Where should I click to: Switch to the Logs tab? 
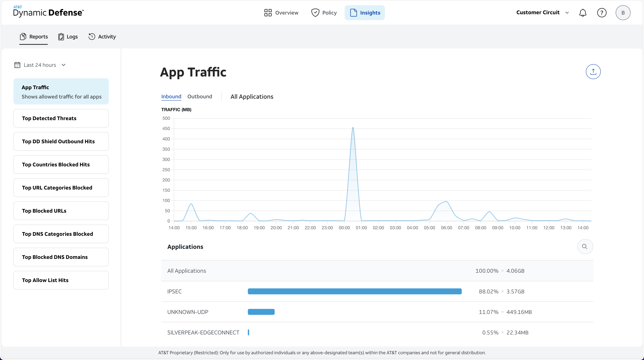point(68,36)
